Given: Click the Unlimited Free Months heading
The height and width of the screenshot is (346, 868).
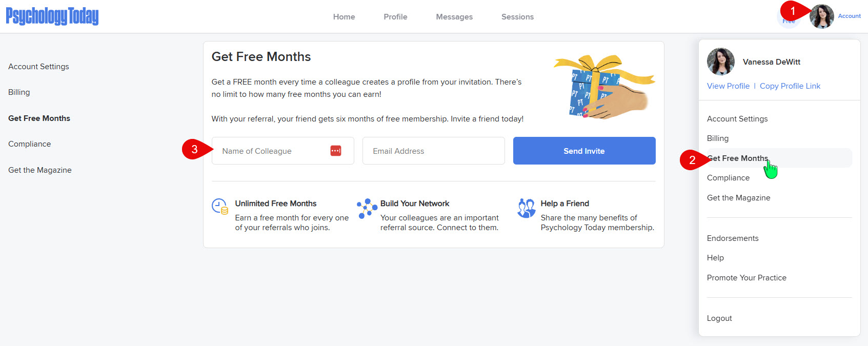Looking at the screenshot, I should (x=276, y=203).
